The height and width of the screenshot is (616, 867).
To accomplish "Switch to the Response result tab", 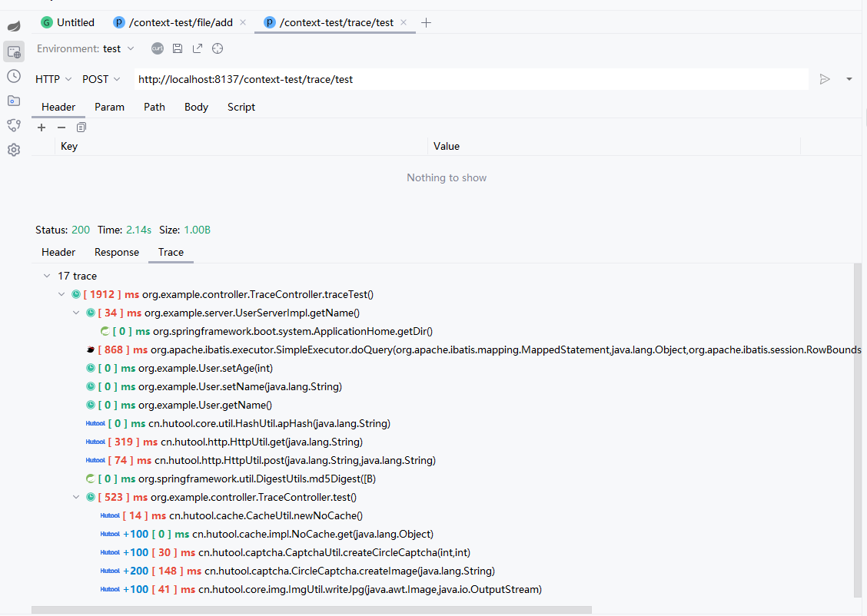I will click(x=117, y=252).
